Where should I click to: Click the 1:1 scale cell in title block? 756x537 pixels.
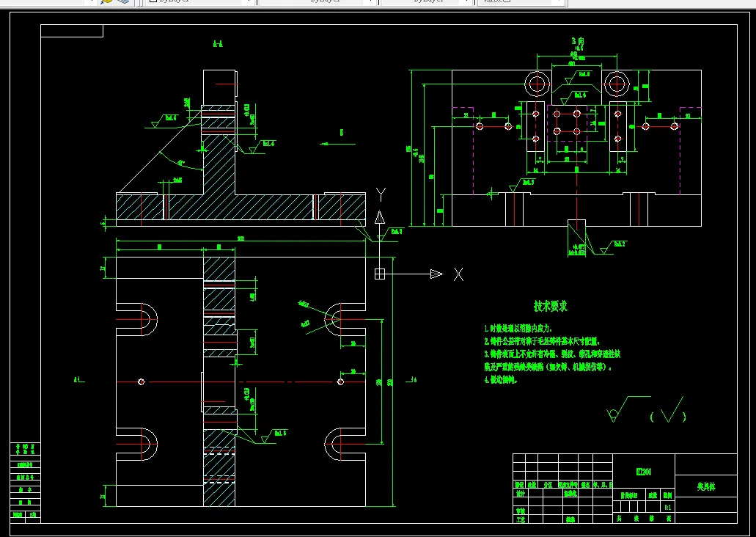pyautogui.click(x=668, y=507)
